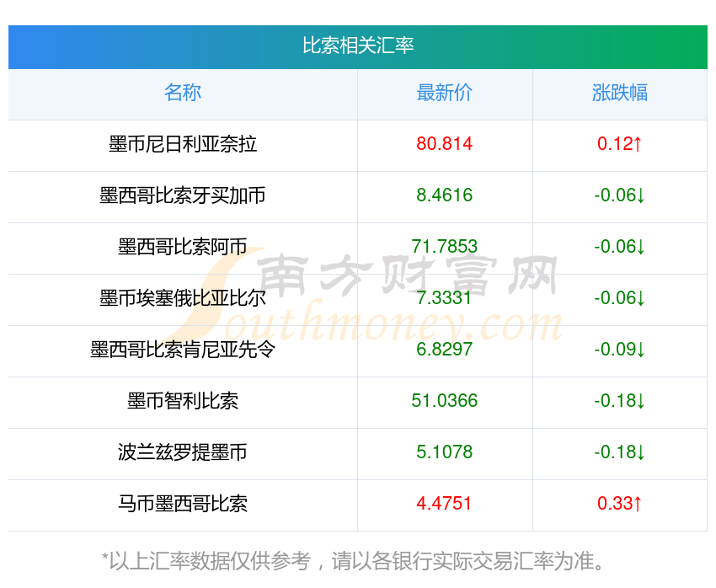Click the 比索相关汇率 table title
716x588 pixels.
(358, 45)
